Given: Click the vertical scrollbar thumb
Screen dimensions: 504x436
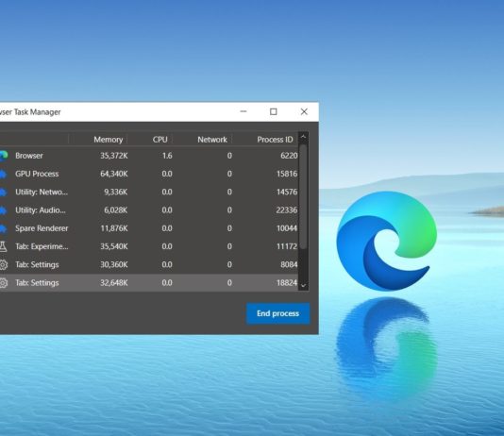Looking at the screenshot, I should coord(303,196).
